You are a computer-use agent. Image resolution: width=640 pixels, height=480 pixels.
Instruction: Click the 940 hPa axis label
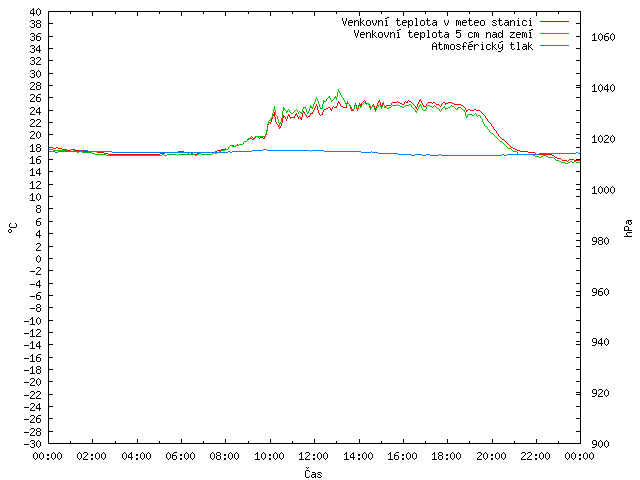(x=600, y=342)
